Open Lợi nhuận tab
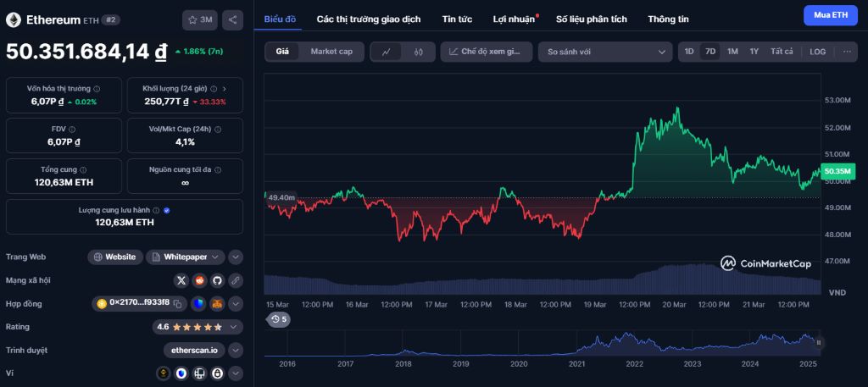 (515, 19)
